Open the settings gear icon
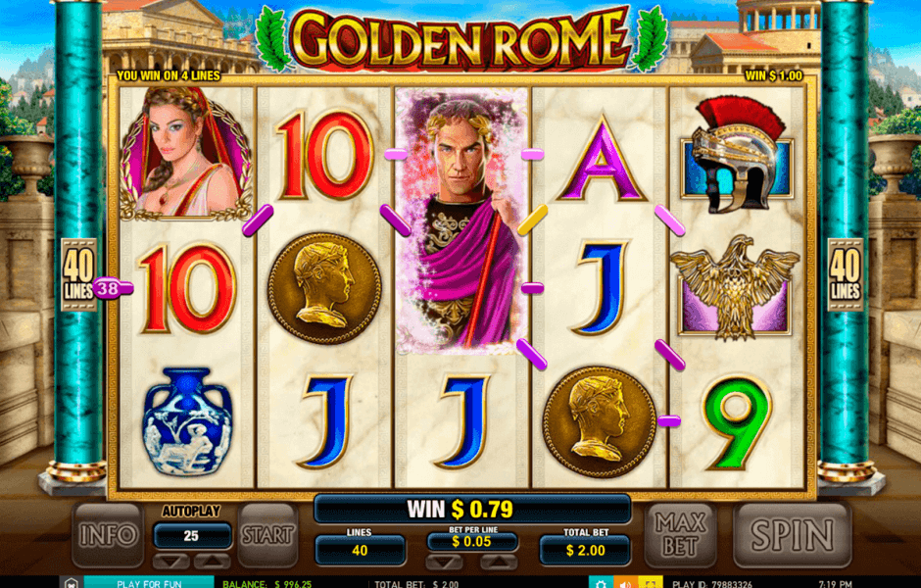 (x=601, y=583)
